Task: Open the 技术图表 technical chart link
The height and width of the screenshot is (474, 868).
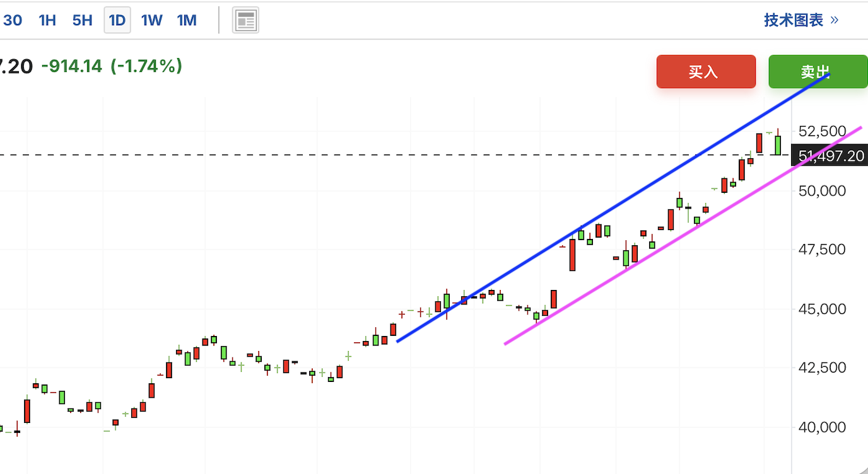Action: pos(794,20)
